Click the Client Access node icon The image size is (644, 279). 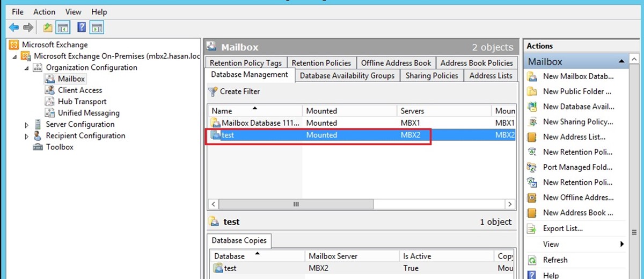click(50, 90)
